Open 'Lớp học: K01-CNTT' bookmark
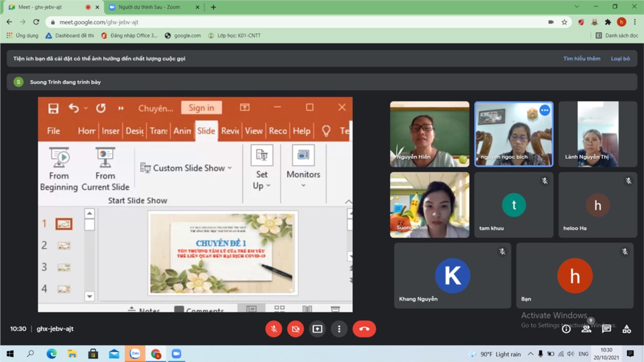This screenshot has height=362, width=644. pos(234,35)
